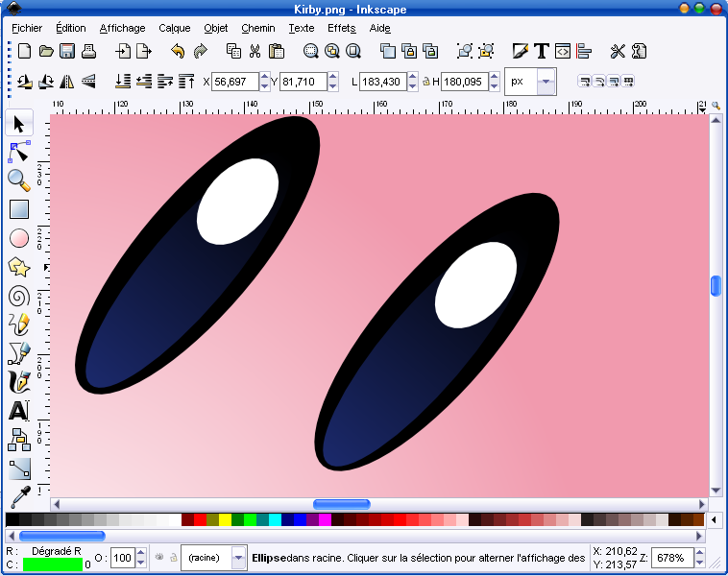This screenshot has height=576, width=728.
Task: Choose the Zoom magnifier tool
Action: coord(19,180)
